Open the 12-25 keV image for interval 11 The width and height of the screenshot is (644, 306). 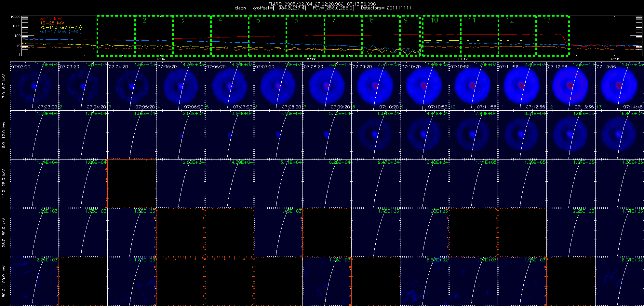click(x=522, y=184)
